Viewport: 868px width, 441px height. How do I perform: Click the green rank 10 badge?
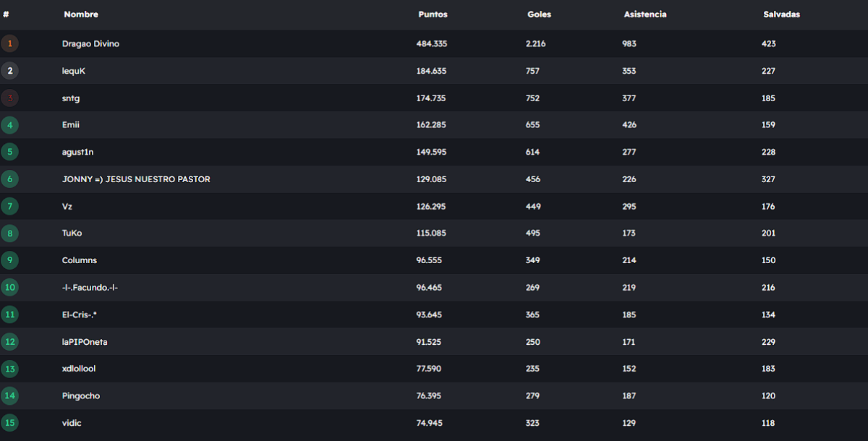pos(9,288)
